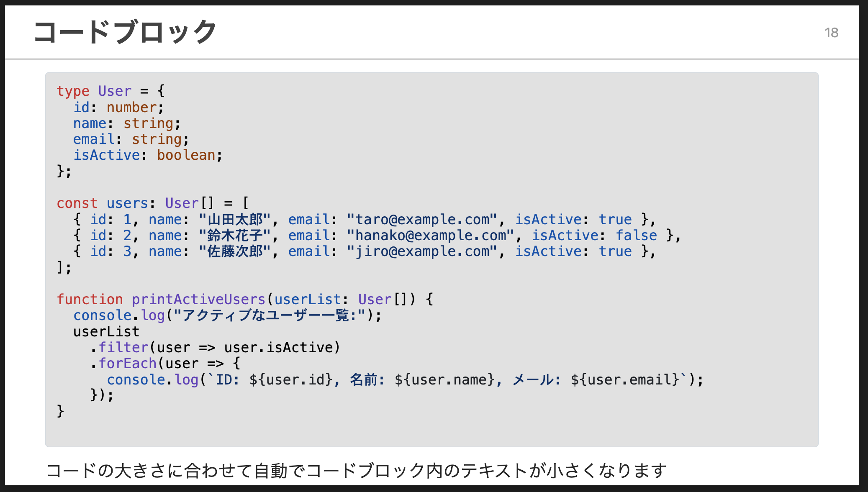Click the string "佐藤次郎" in the code

tap(235, 251)
